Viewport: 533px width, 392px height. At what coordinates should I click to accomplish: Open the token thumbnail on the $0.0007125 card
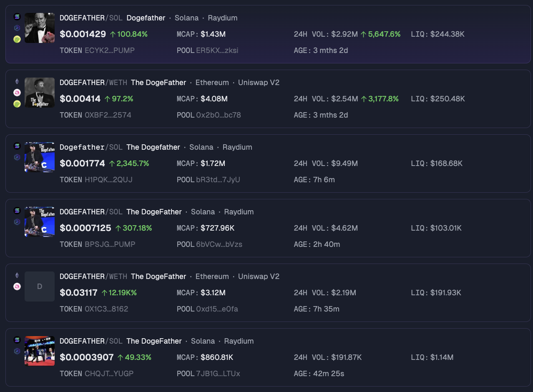40,222
